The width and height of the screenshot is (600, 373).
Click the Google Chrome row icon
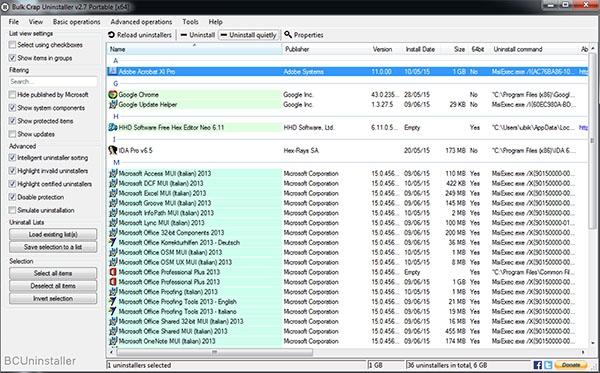[112, 94]
